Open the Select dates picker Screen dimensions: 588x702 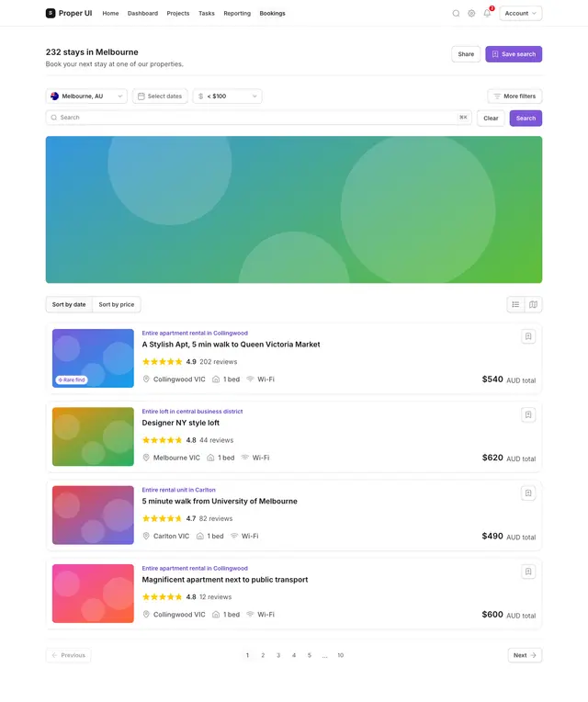(160, 96)
